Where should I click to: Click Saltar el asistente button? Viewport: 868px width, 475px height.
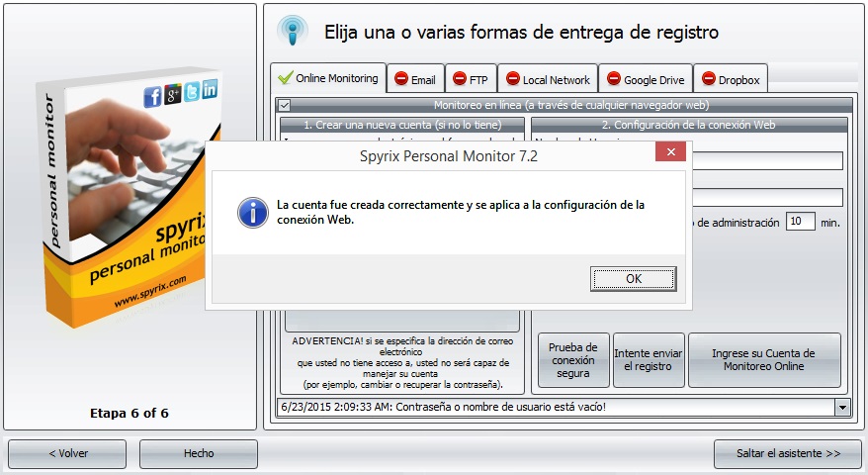pos(788,453)
